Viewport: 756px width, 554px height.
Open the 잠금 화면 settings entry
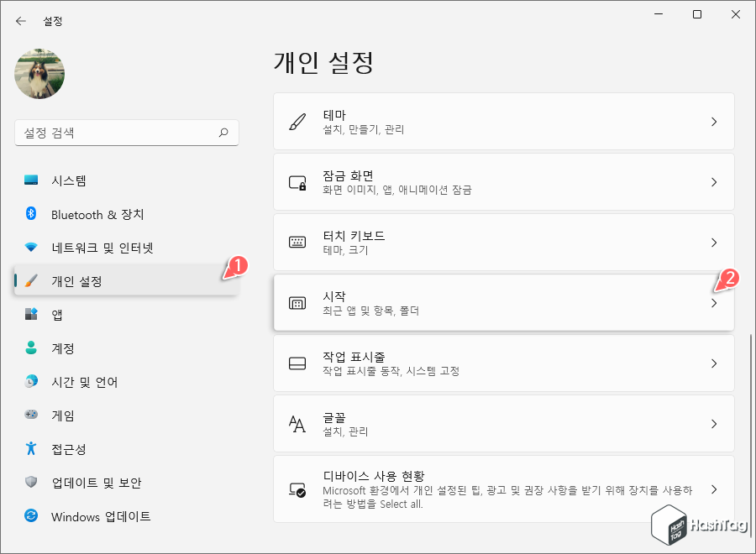[504, 181]
